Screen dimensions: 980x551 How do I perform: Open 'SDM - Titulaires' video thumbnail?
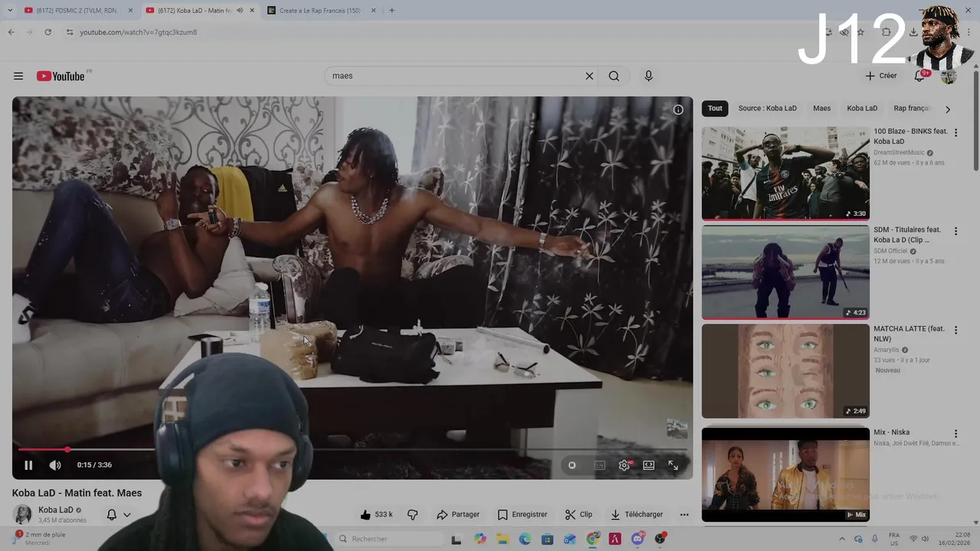[x=786, y=272]
